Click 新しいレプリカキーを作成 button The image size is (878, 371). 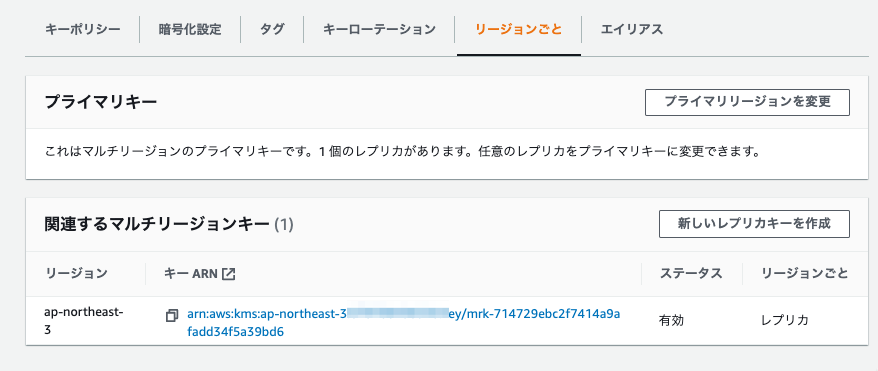(754, 224)
